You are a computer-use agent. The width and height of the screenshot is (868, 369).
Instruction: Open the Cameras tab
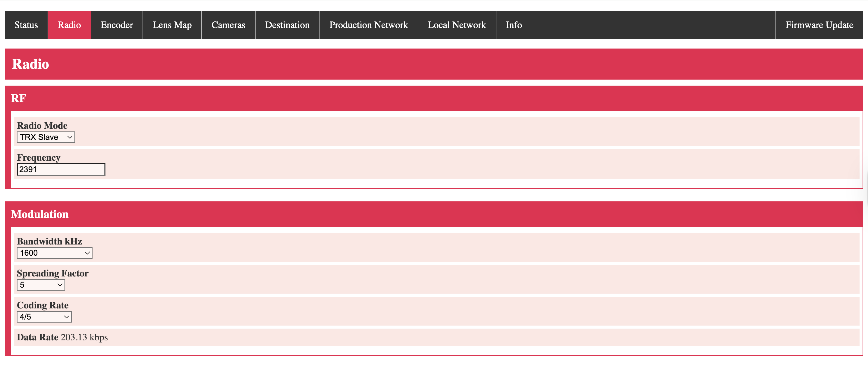[228, 25]
